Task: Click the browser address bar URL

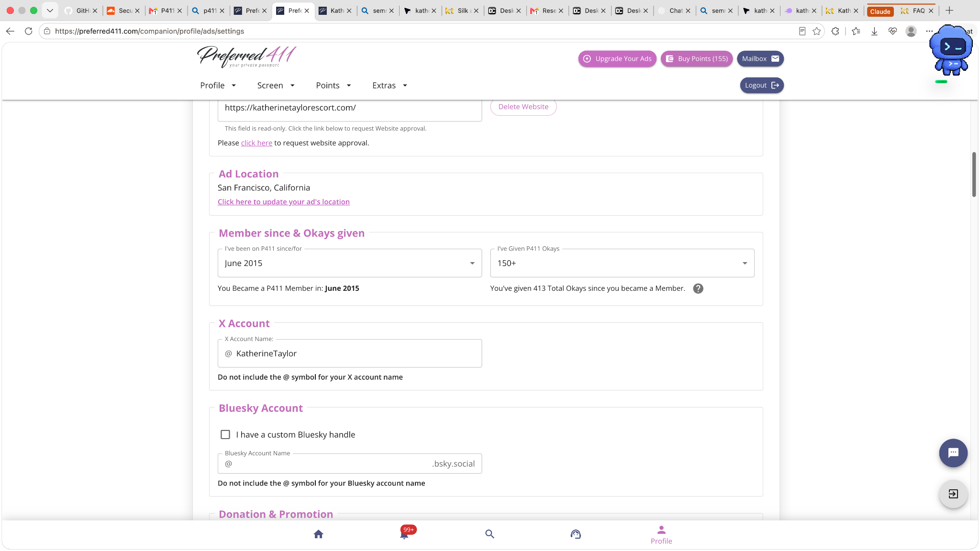Action: [149, 31]
